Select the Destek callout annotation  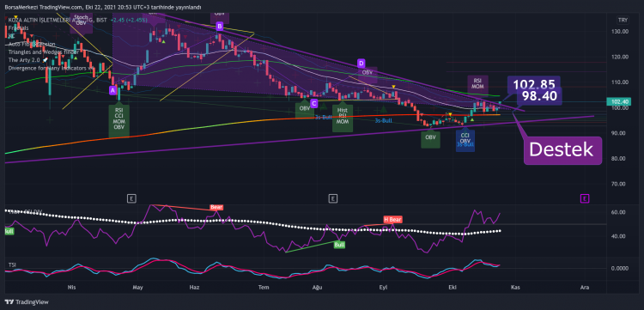562,150
